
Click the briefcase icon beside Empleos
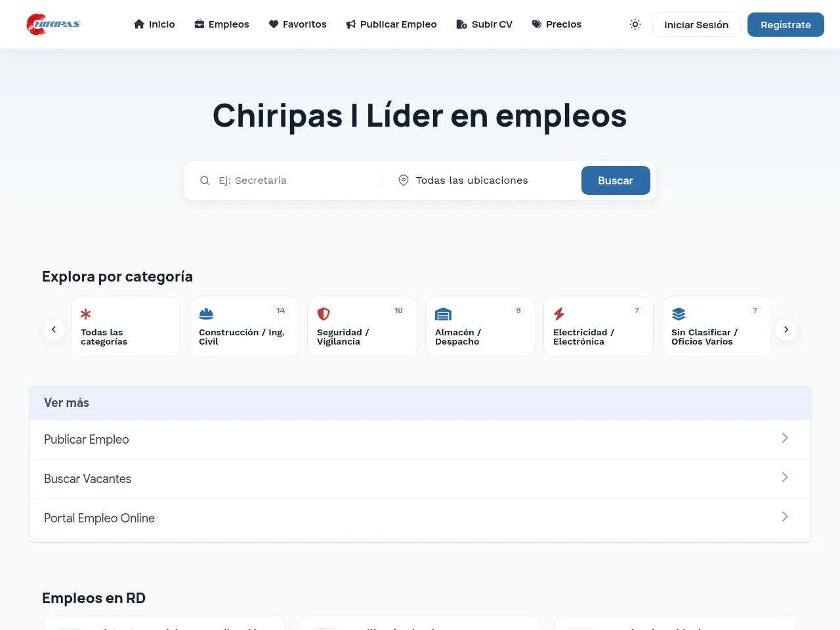(199, 24)
